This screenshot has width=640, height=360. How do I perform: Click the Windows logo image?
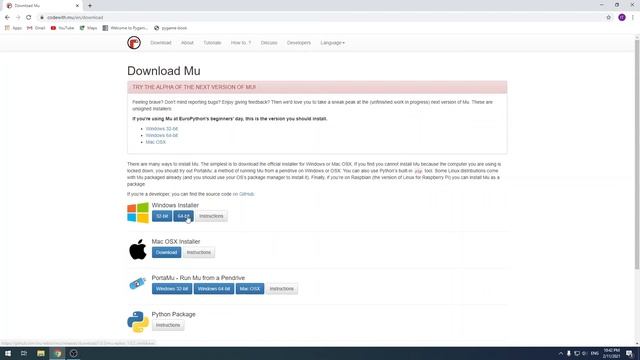click(138, 213)
